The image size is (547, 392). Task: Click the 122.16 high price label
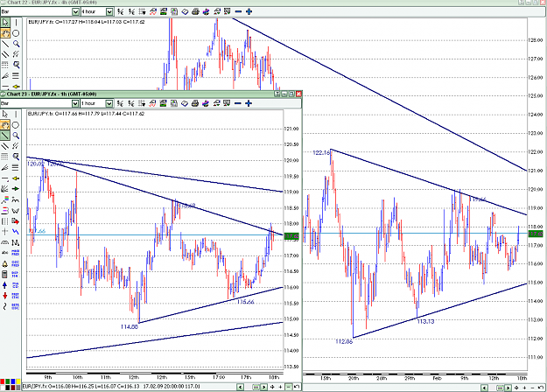[321, 152]
